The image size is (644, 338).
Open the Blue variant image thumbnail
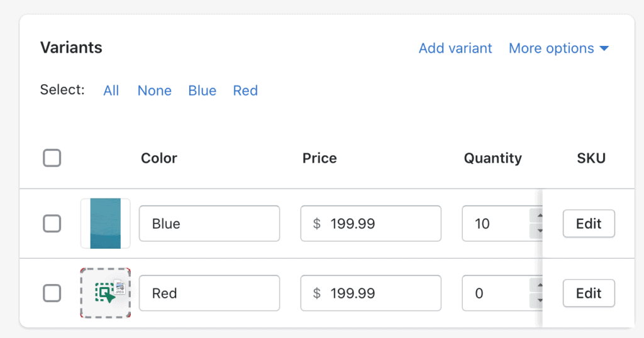[x=106, y=224]
